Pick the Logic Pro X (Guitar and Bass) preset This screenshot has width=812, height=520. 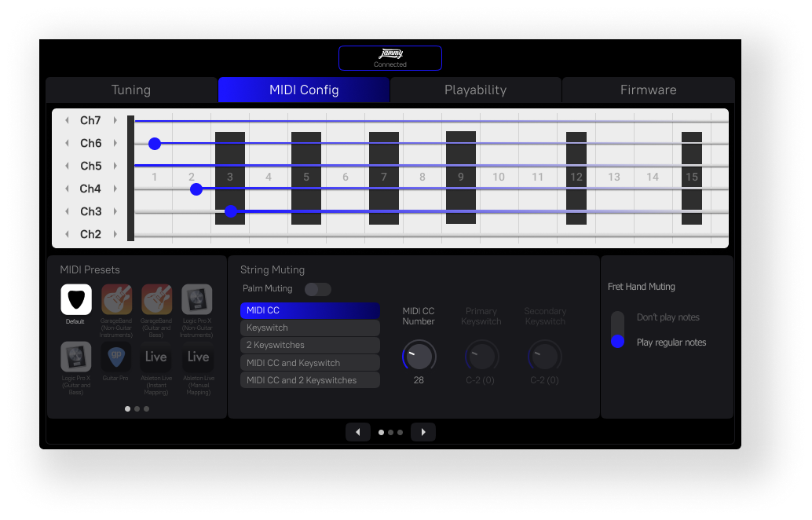pos(75,355)
